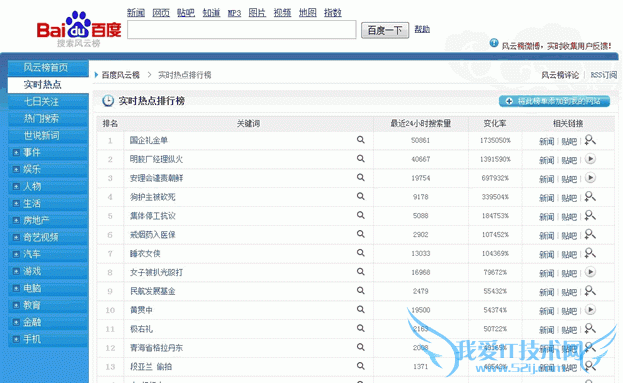Open the 帮助 help link
623x383 pixels.
tap(422, 29)
